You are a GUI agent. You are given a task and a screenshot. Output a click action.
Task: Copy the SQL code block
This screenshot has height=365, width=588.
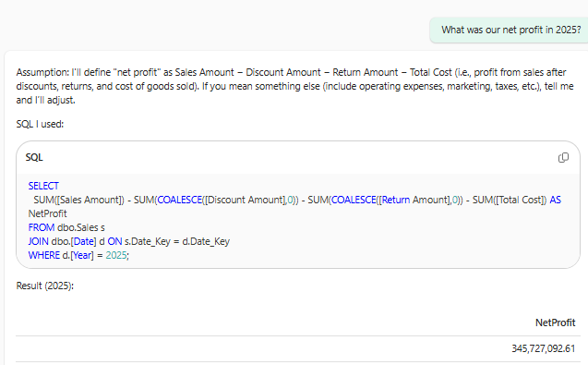pos(563,158)
